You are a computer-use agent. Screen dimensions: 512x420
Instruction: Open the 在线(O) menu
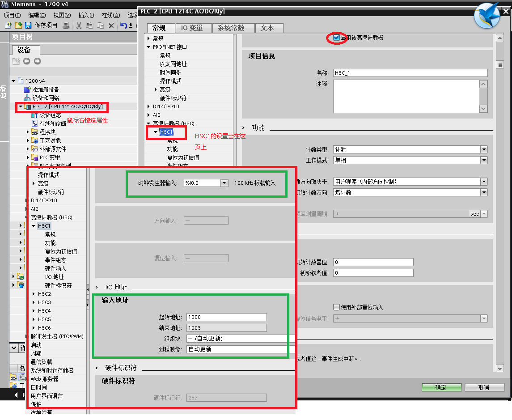click(x=111, y=15)
